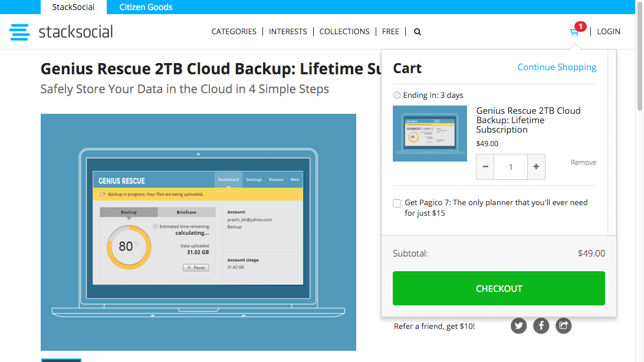The width and height of the screenshot is (644, 362).
Task: Click the green CHECKOUT button
Action: pos(499,288)
